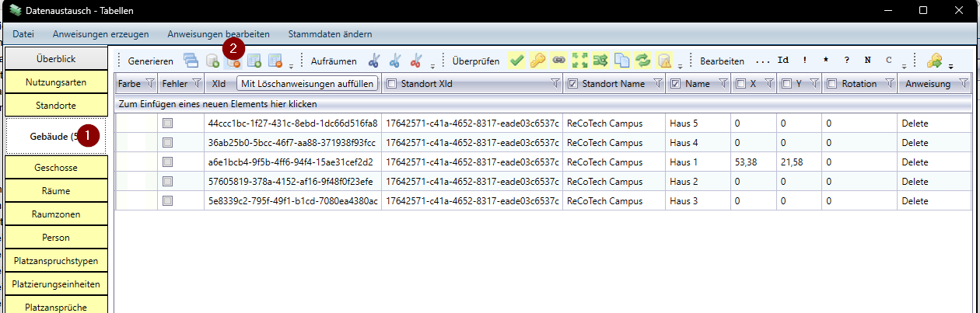Open the Farbe column filter funnel

(150, 84)
